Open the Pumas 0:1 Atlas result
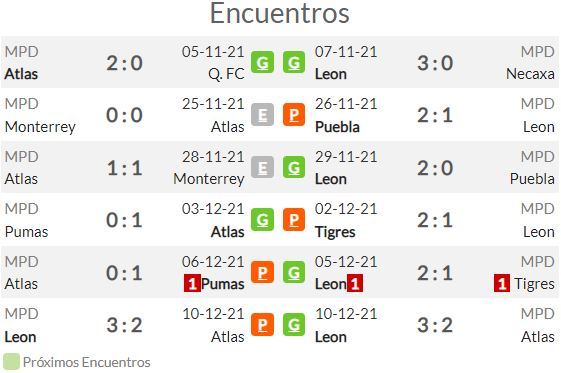The image size is (561, 373). (x=124, y=220)
